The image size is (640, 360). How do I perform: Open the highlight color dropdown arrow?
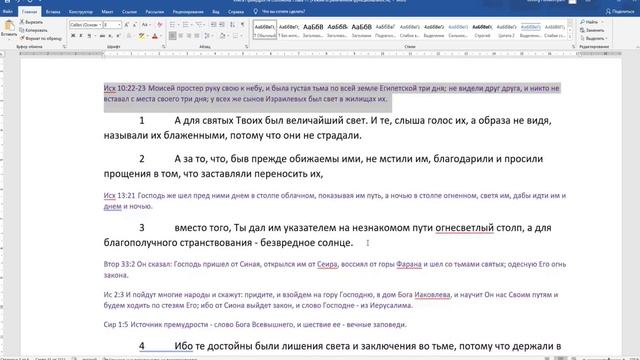click(147, 36)
